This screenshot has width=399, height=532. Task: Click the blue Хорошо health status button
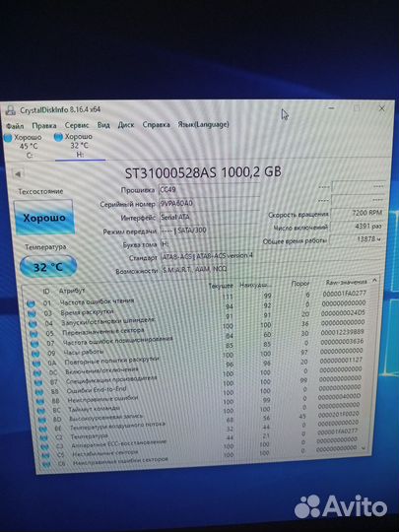click(x=43, y=218)
